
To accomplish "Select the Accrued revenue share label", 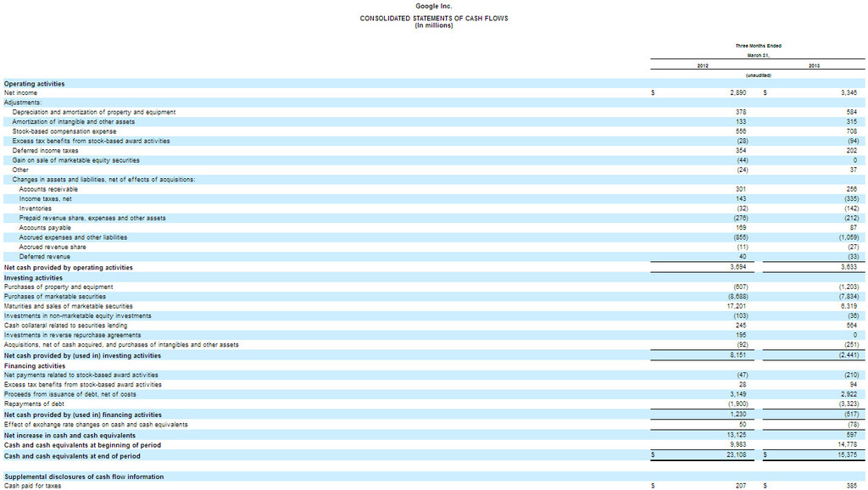I will (x=52, y=247).
